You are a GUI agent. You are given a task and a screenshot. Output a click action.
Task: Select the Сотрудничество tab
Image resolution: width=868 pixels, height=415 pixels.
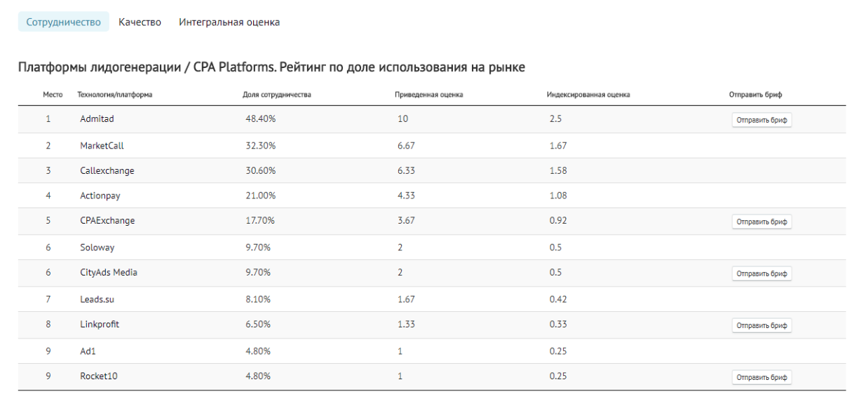click(x=64, y=22)
